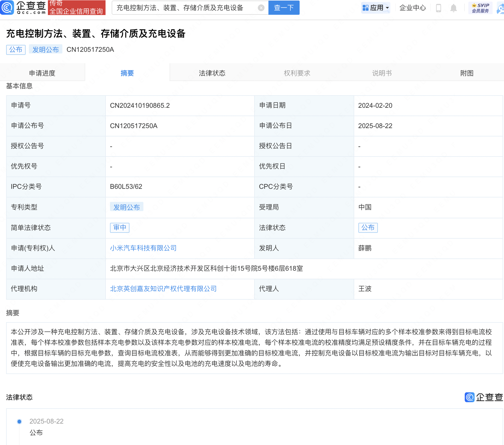Click the 代理机构 label cell
504x445 pixels.
[56, 289]
